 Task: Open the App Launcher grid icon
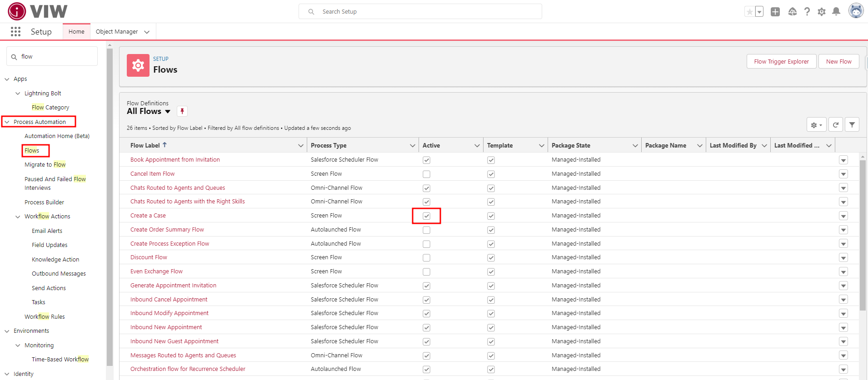click(15, 31)
